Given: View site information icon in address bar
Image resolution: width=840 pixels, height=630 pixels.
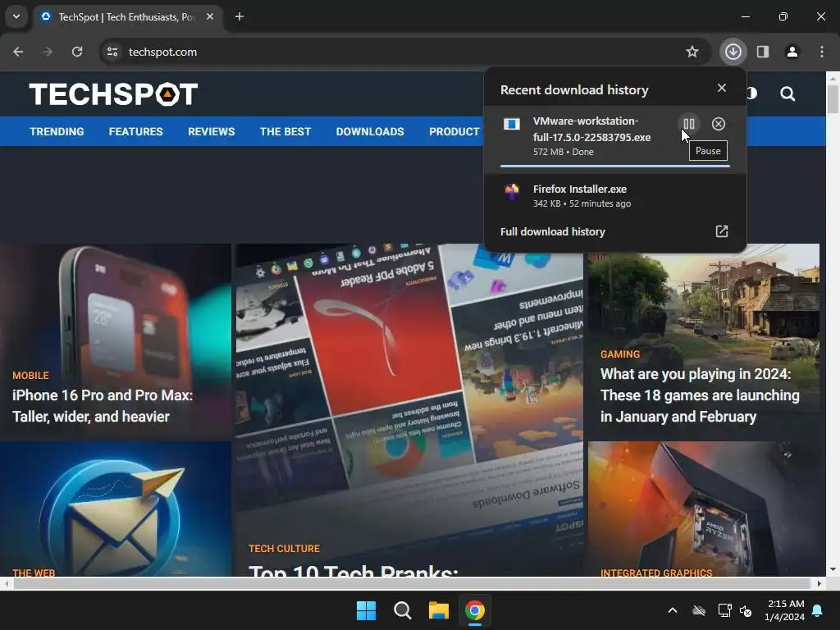Looking at the screenshot, I should coord(112,52).
